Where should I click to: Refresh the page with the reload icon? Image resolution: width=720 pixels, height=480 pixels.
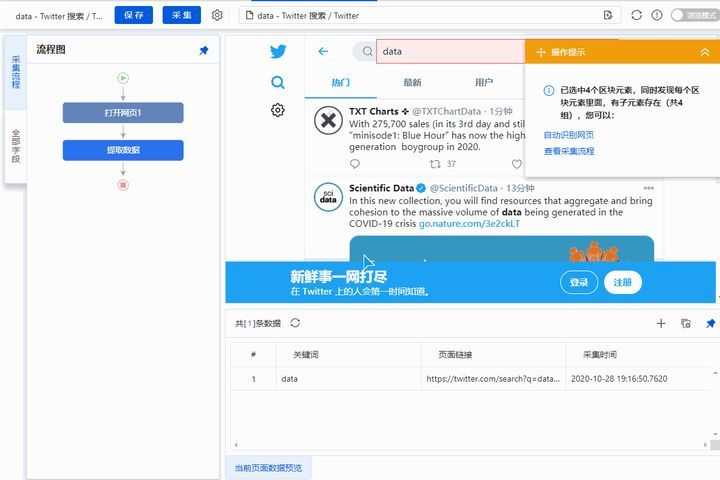coord(636,15)
